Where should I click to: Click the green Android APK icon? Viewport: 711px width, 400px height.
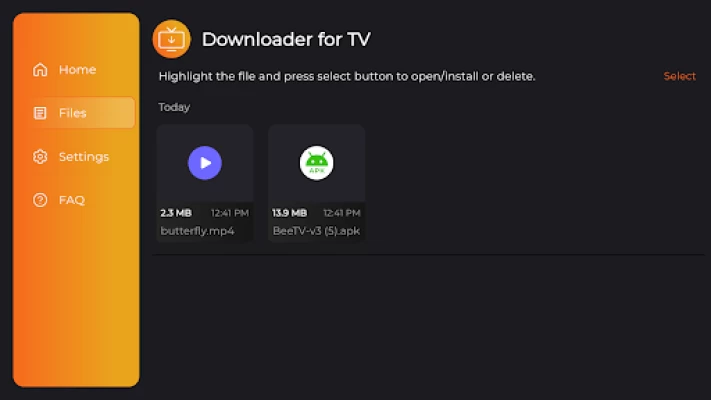317,163
